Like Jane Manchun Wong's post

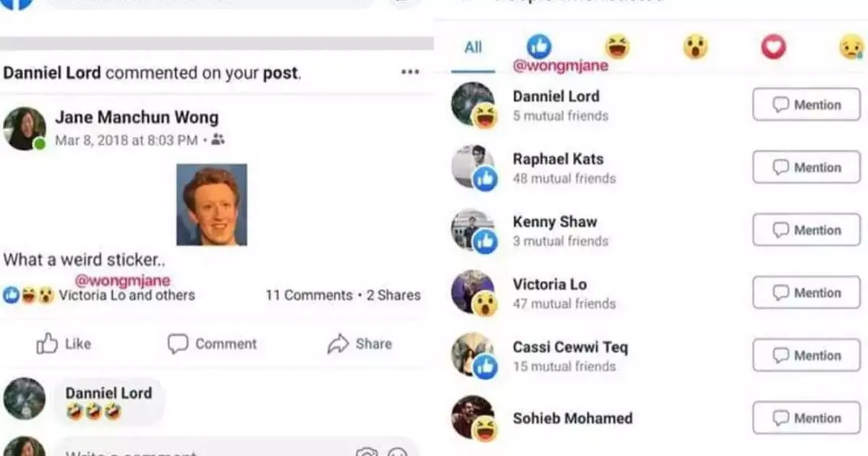pyautogui.click(x=64, y=344)
